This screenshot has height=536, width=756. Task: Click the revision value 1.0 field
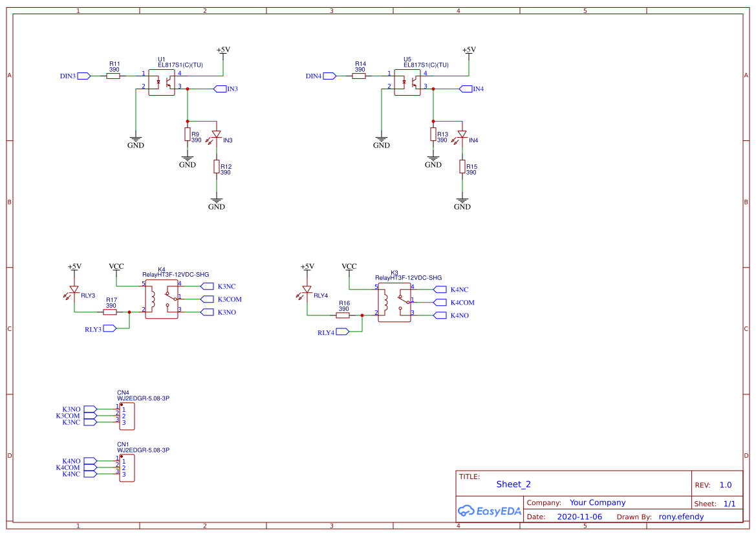tap(725, 484)
